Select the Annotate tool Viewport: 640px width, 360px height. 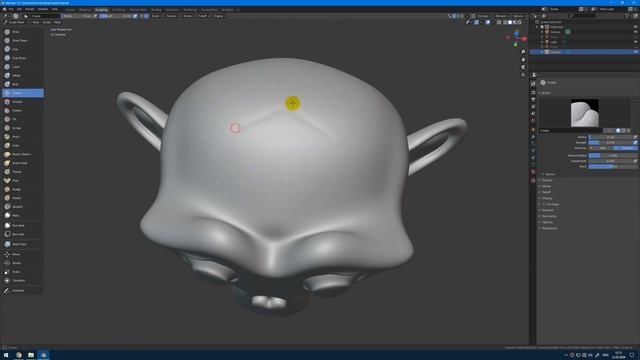tap(22, 291)
